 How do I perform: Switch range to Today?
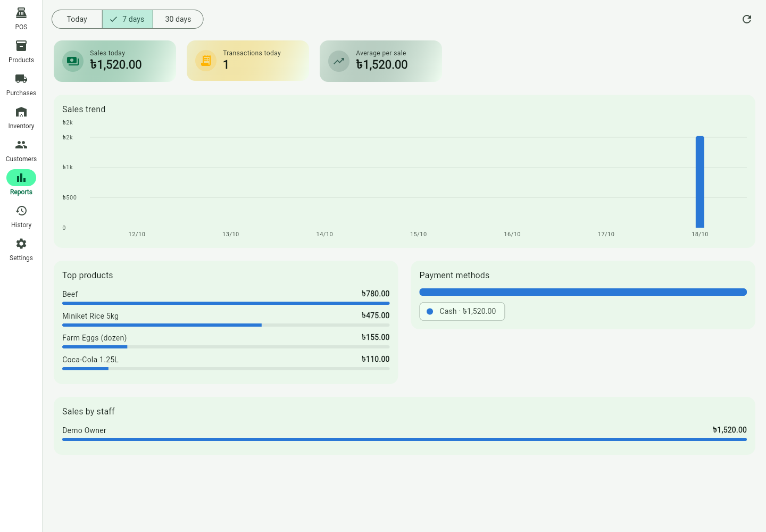point(77,19)
